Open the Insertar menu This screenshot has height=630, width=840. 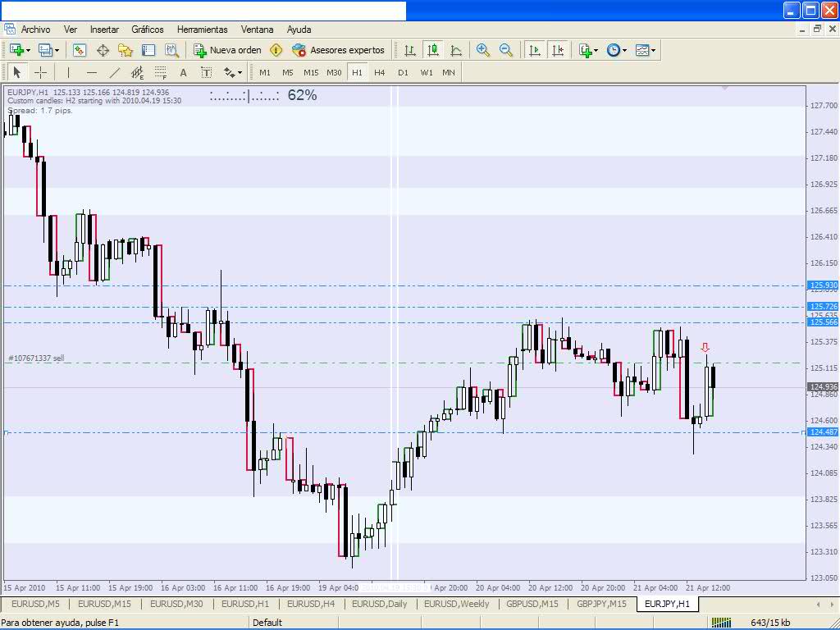[x=104, y=30]
